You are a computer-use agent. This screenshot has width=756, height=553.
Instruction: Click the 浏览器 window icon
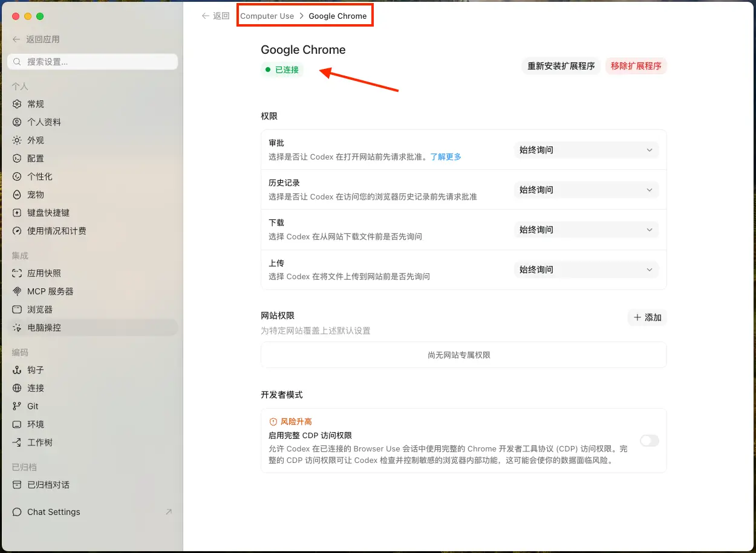click(17, 309)
